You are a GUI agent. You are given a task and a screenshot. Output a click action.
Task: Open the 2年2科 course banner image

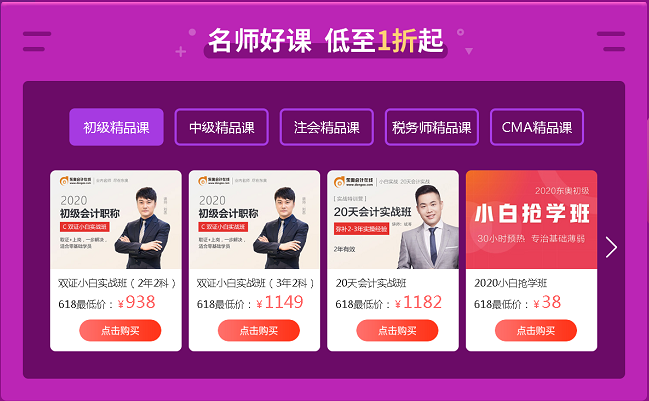click(116, 220)
